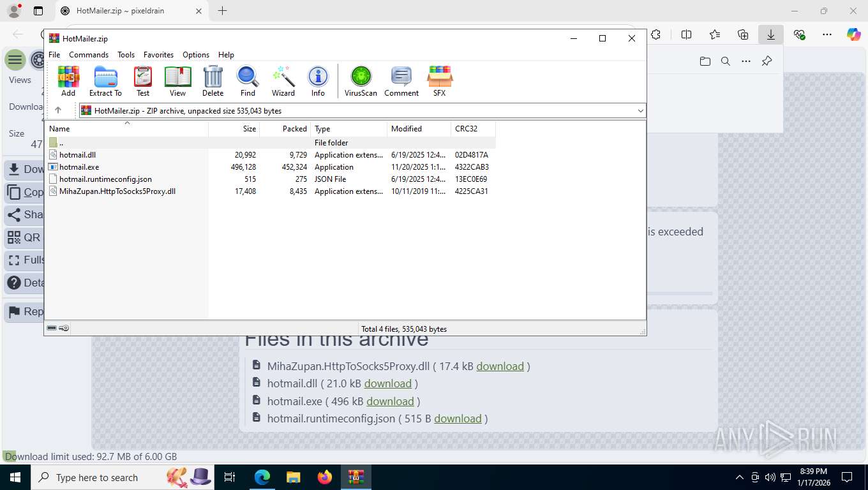The image size is (868, 490).
Task: Open the View toolbar button
Action: [x=177, y=81]
